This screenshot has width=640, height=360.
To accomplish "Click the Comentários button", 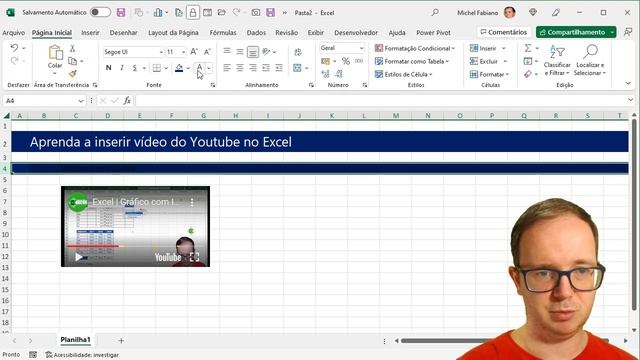I will (504, 32).
